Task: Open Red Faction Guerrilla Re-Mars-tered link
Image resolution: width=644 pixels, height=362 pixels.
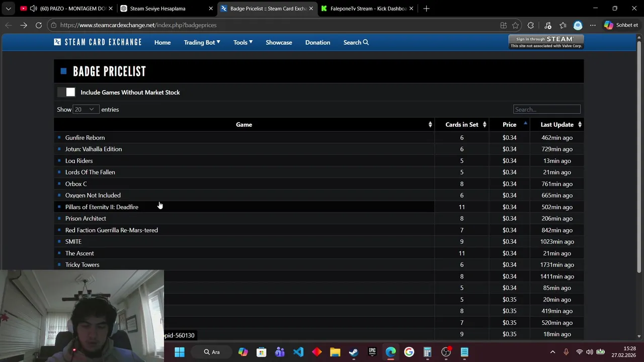Action: click(112, 230)
